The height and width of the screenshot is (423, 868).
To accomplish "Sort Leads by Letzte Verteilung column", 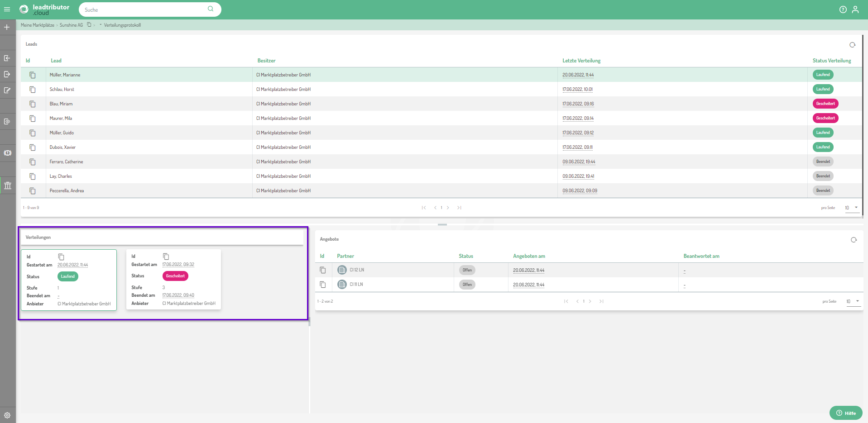I will pyautogui.click(x=581, y=61).
